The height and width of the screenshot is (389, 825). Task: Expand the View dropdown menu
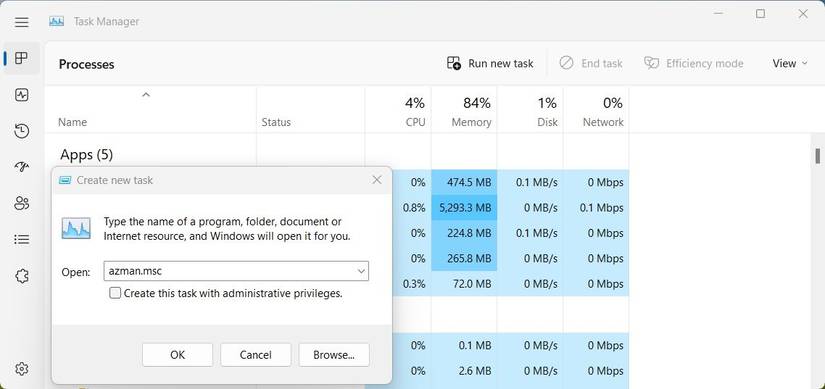click(789, 64)
